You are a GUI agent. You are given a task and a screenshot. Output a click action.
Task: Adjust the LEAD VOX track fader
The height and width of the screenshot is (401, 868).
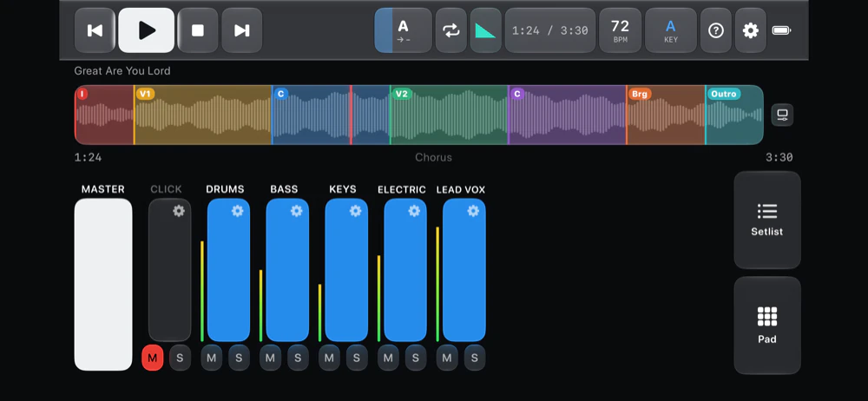pyautogui.click(x=464, y=270)
